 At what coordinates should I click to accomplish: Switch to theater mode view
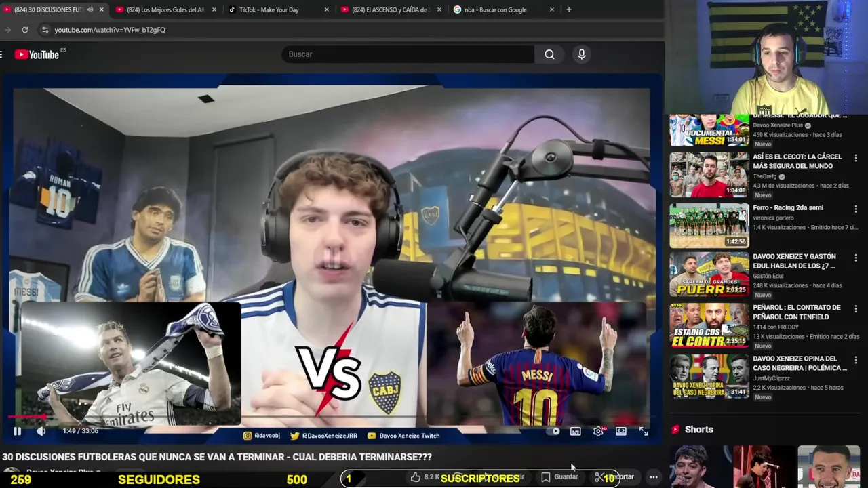pos(620,431)
